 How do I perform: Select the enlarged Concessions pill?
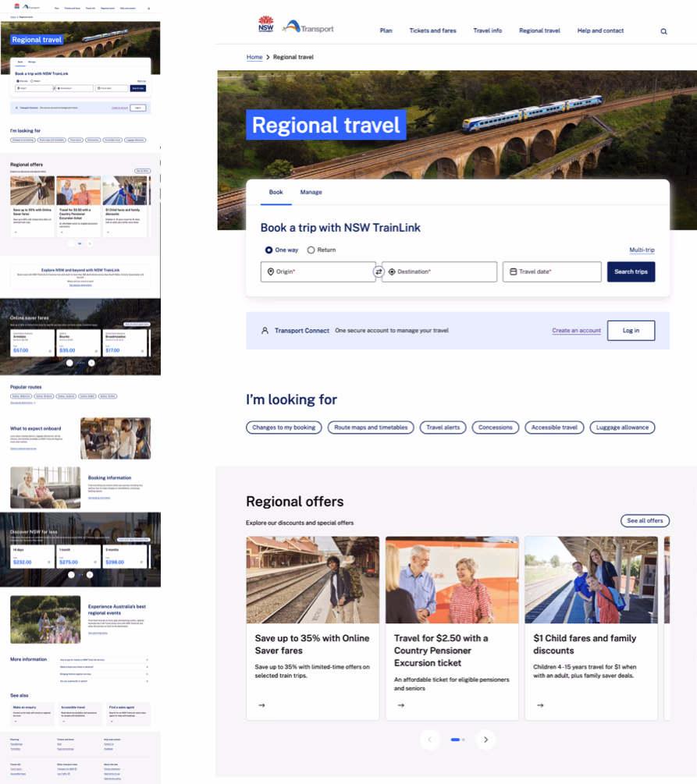coord(496,427)
